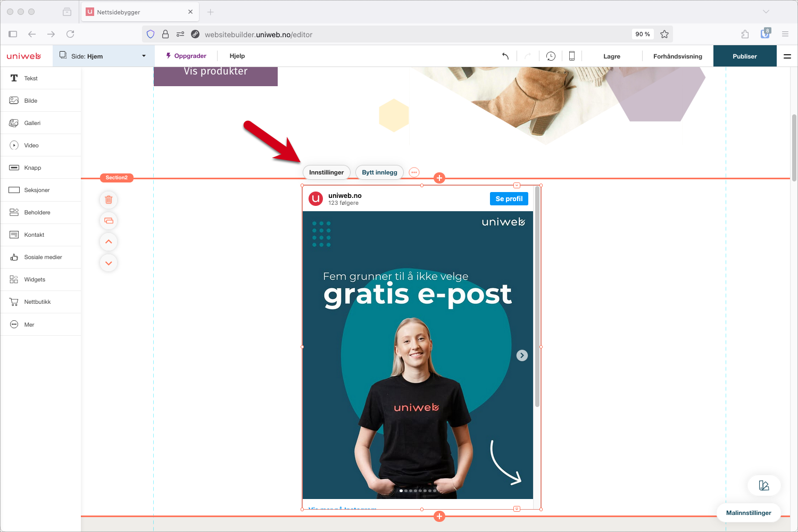Move Section2 down with the arrow button
The height and width of the screenshot is (532, 798).
pos(109,263)
